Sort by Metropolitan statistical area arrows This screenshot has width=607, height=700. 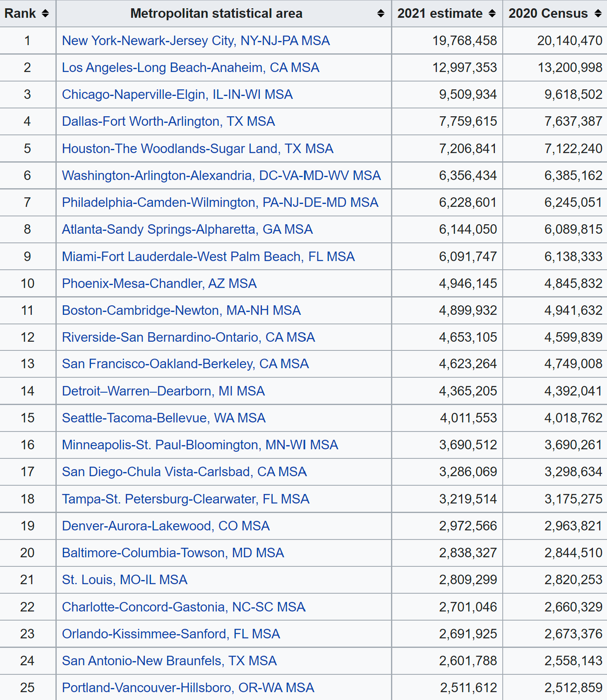tap(381, 14)
